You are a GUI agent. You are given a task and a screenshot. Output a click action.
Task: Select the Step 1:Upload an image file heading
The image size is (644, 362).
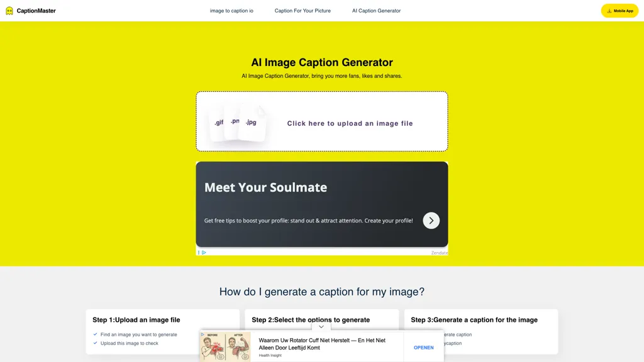pos(136,320)
